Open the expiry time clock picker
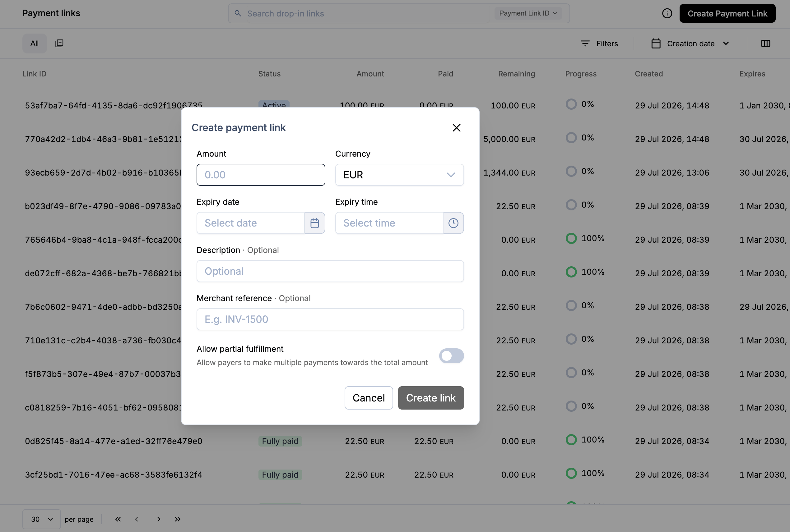The height and width of the screenshot is (532, 790). (x=453, y=223)
